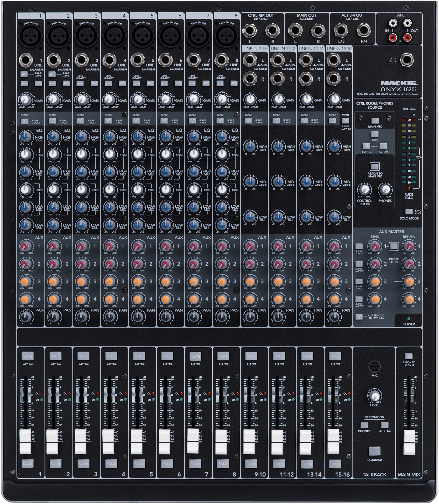Viewport: 439px width, 504px height.
Task: Click the AUX MASTER return 1 knob
Action: (x=409, y=246)
